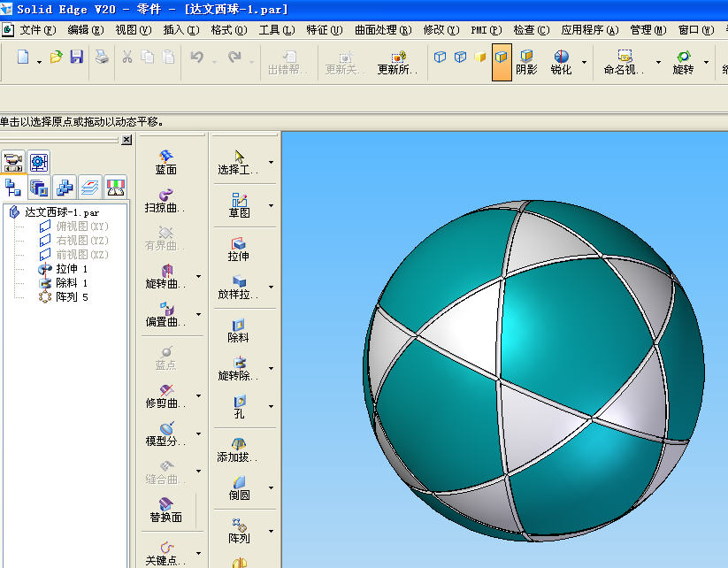
Task: Select the 修剪曲 (trim surface) tool
Action: [x=165, y=396]
